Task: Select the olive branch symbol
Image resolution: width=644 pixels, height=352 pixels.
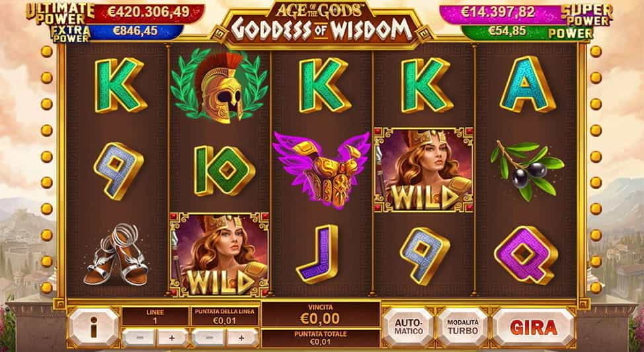Action: coord(528,170)
